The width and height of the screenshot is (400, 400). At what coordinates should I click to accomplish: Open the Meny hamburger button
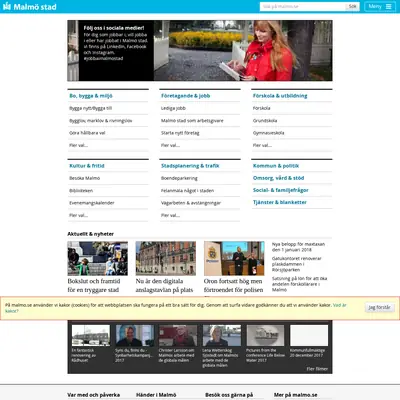click(x=380, y=6)
